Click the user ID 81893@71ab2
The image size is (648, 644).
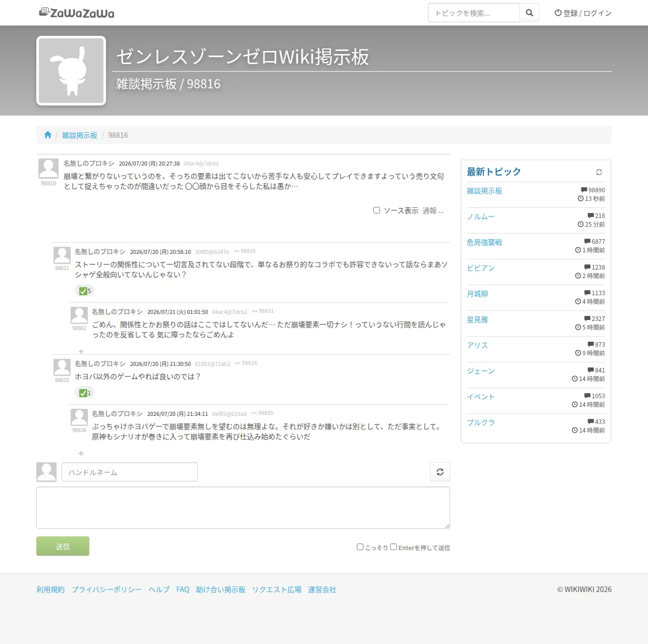click(212, 364)
